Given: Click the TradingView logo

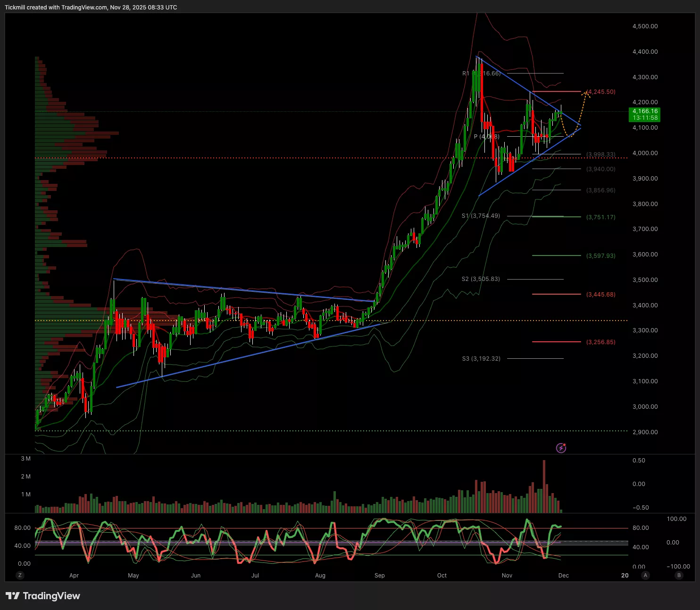Looking at the screenshot, I should tap(43, 596).
